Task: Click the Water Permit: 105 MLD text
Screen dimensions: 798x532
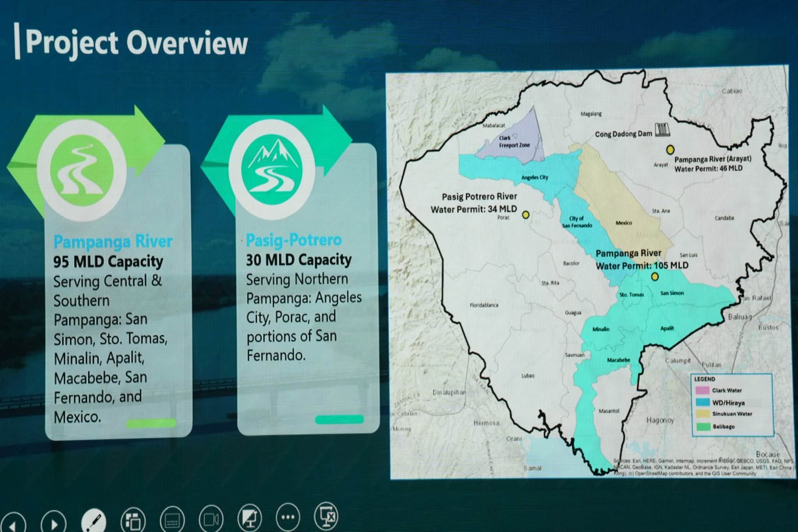Action: [x=642, y=266]
